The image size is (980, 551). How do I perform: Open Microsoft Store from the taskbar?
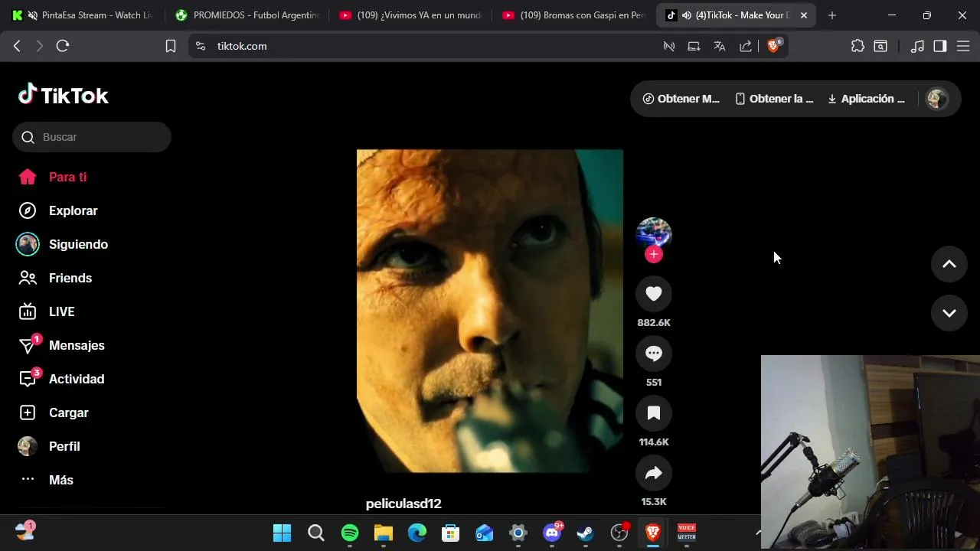pyautogui.click(x=451, y=533)
